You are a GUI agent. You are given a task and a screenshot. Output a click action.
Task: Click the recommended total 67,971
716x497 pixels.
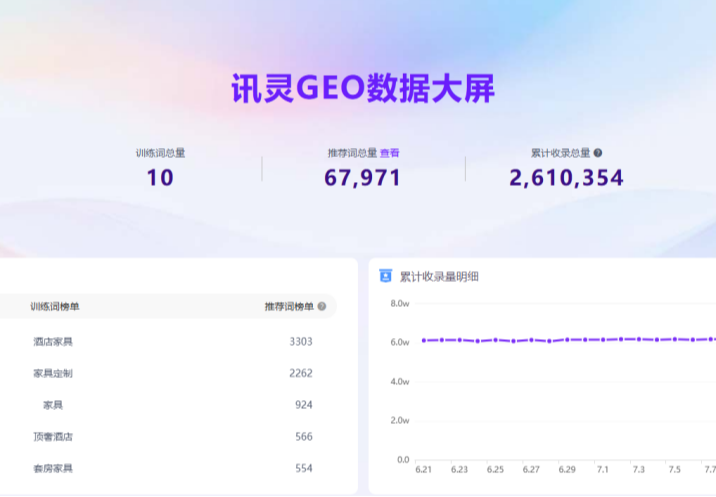pyautogui.click(x=363, y=178)
